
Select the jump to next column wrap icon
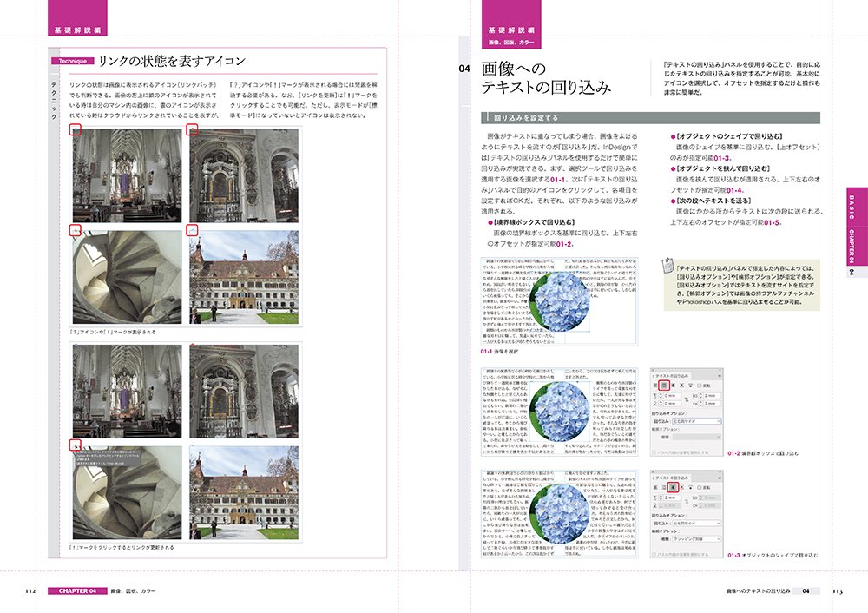point(691,385)
